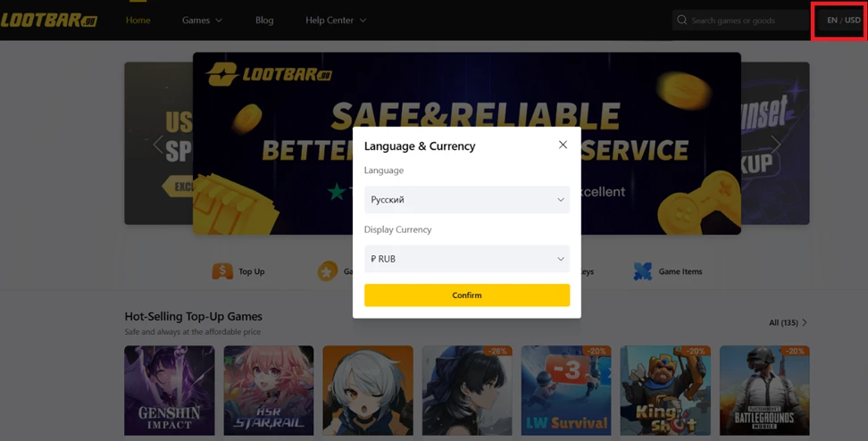Open the Blog page
The width and height of the screenshot is (868, 441).
tap(264, 21)
